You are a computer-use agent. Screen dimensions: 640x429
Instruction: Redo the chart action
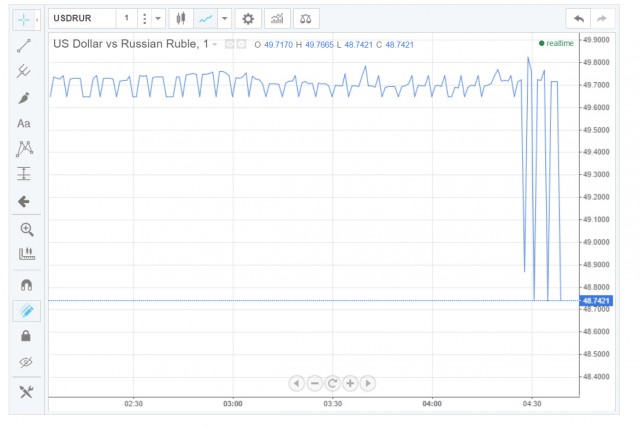click(x=602, y=18)
